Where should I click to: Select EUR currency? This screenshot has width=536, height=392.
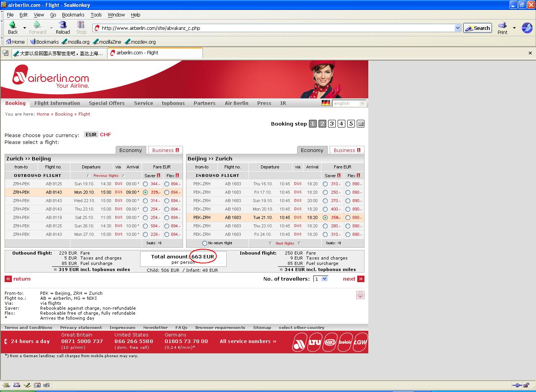pyautogui.click(x=91, y=134)
